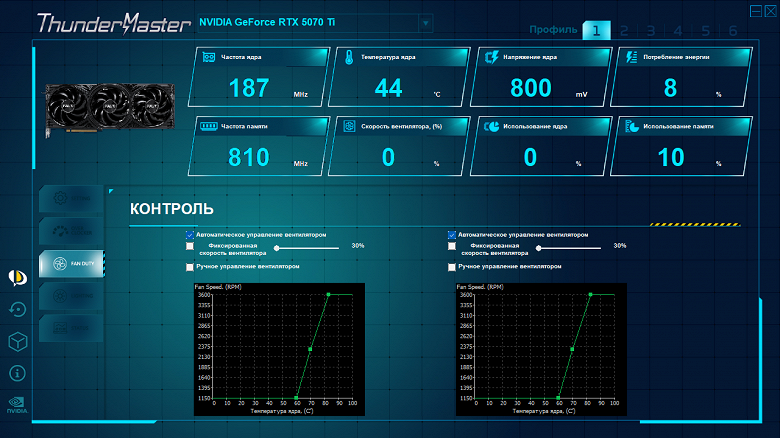Screen dimensions: 780x438
Task: Click the 3D cube icon in sidebar
Action: (17, 341)
